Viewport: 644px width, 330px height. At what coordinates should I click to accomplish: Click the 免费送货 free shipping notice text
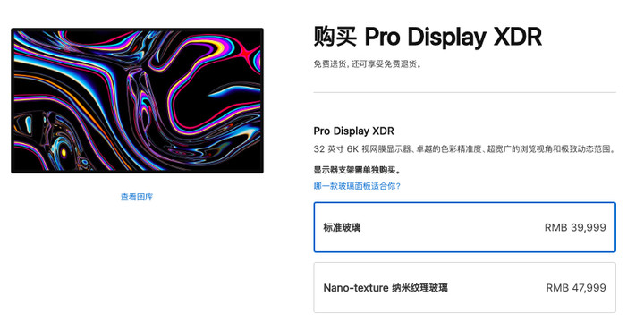[368, 64]
